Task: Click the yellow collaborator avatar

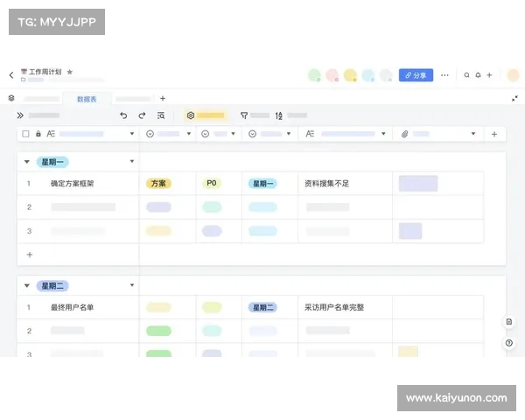Action: (x=350, y=75)
